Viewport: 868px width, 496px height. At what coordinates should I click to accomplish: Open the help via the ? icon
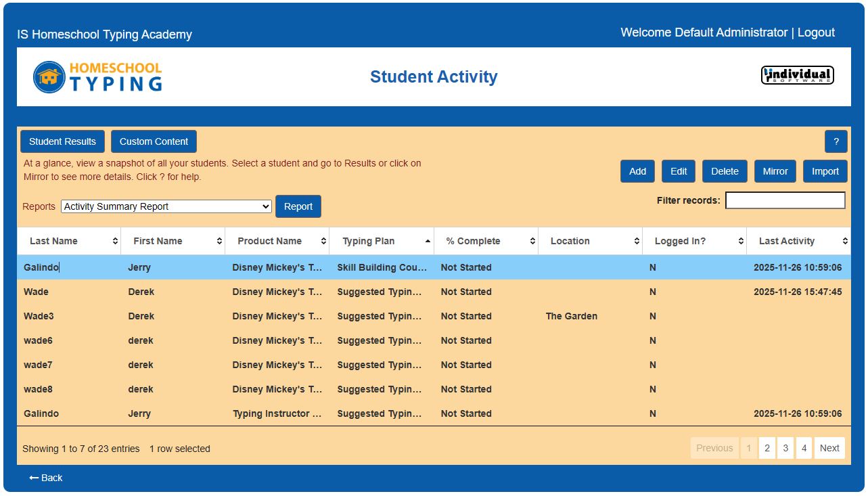point(836,141)
